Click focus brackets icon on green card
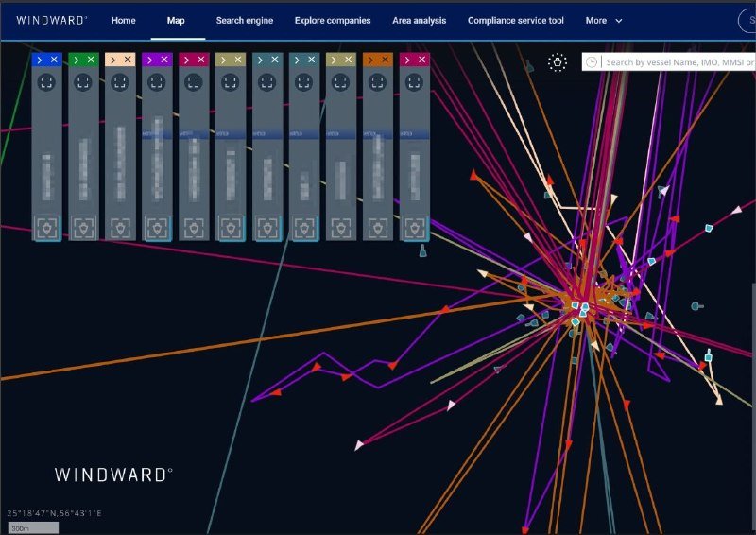756x535 pixels. (83, 82)
